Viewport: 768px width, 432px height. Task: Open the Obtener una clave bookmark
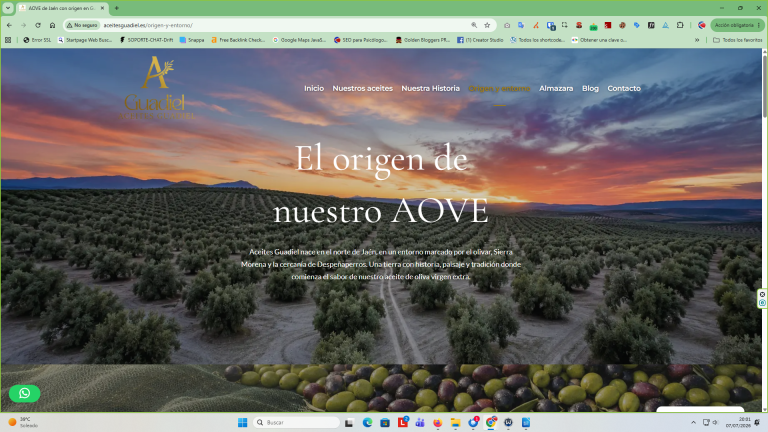pyautogui.click(x=599, y=40)
